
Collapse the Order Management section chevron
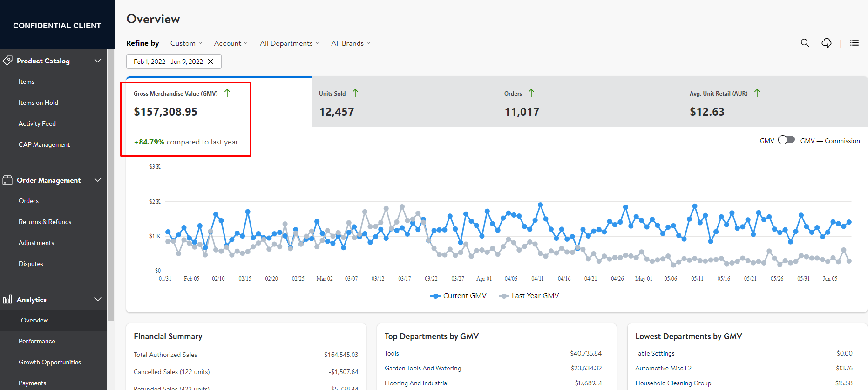98,180
